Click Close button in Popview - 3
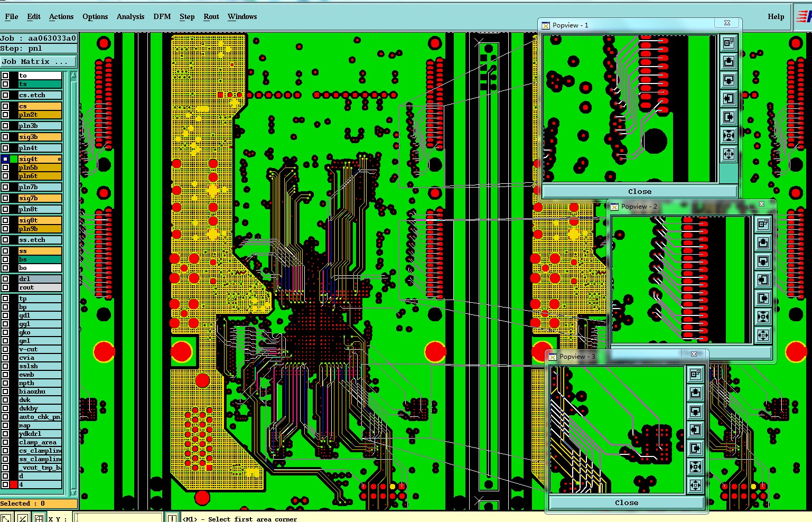The height and width of the screenshot is (522, 812). point(627,502)
